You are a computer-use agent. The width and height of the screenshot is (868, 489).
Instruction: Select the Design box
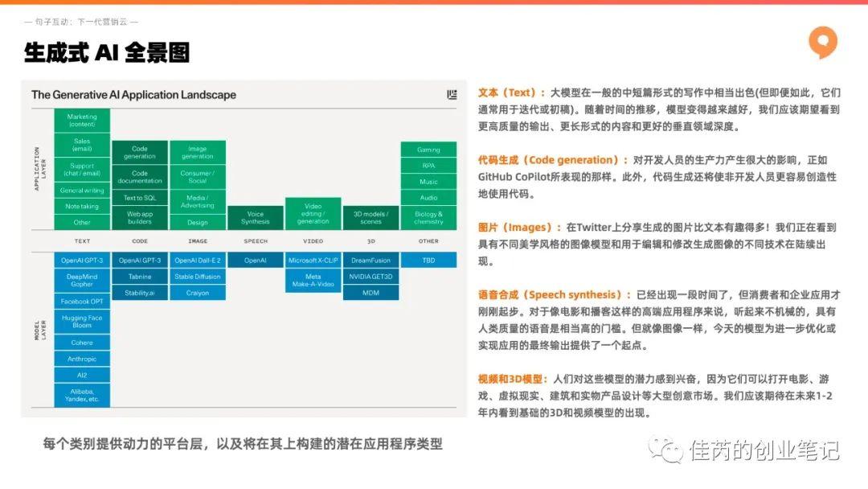pyautogui.click(x=198, y=222)
